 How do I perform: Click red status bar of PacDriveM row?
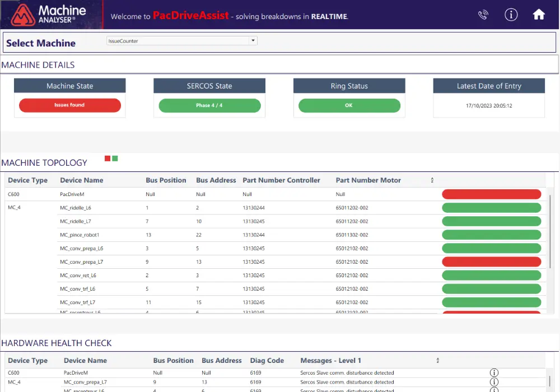pyautogui.click(x=492, y=194)
